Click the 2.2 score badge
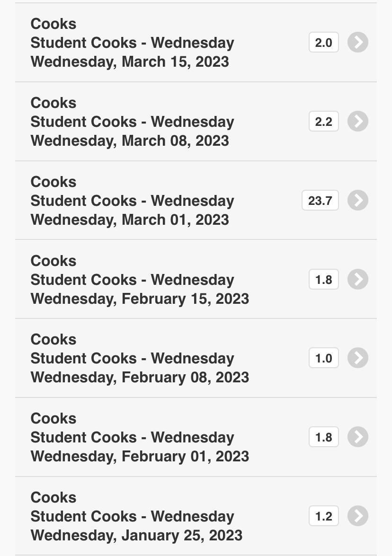The width and height of the screenshot is (392, 556). [323, 122]
